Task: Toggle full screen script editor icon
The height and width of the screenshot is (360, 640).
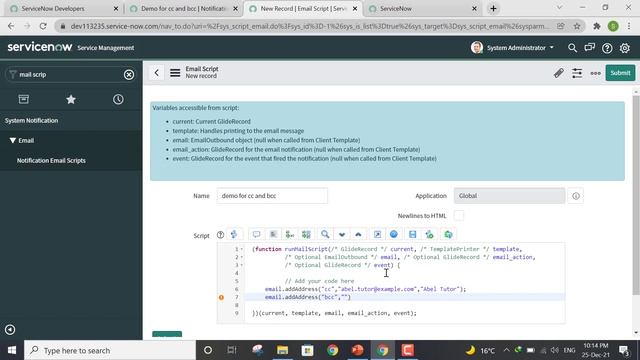Action: coord(377,234)
